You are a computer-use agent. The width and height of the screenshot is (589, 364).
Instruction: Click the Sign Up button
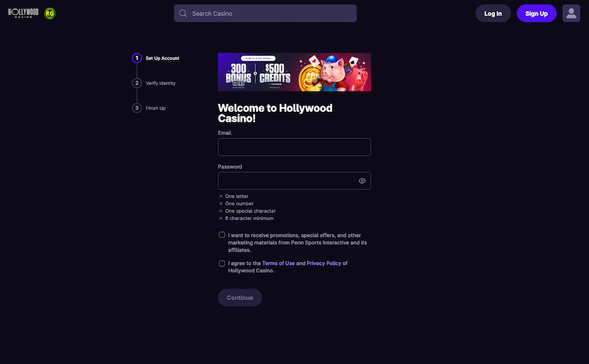pos(537,13)
